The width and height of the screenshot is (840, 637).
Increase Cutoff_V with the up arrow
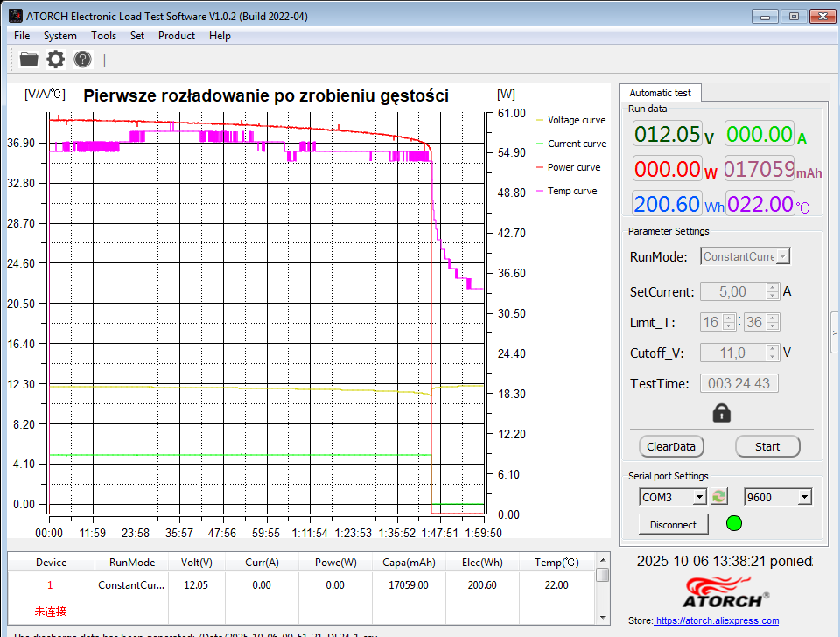pyautogui.click(x=772, y=349)
